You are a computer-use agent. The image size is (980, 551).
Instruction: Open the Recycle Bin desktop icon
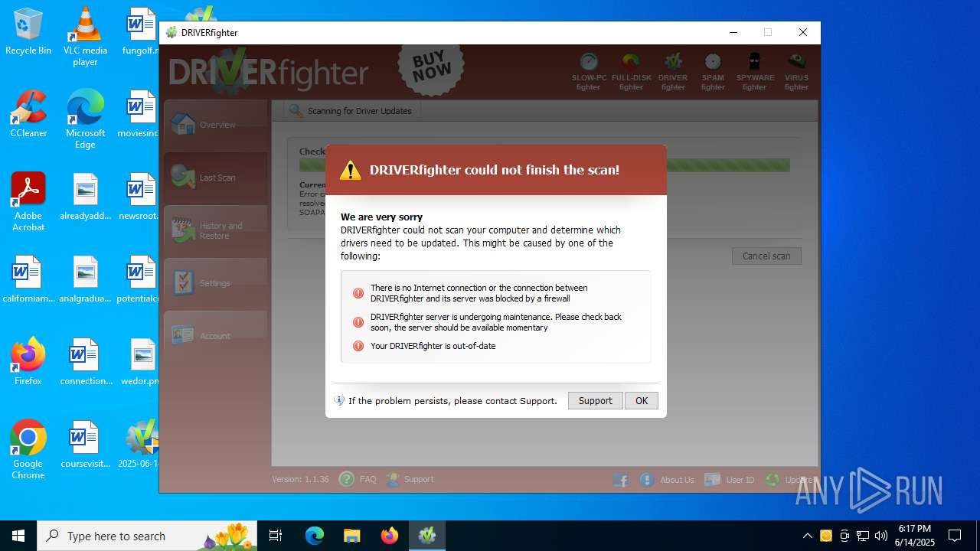point(28,31)
